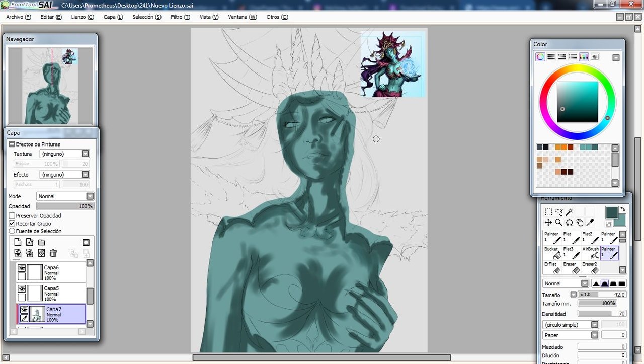Swap foreground and background colors

tap(622, 209)
